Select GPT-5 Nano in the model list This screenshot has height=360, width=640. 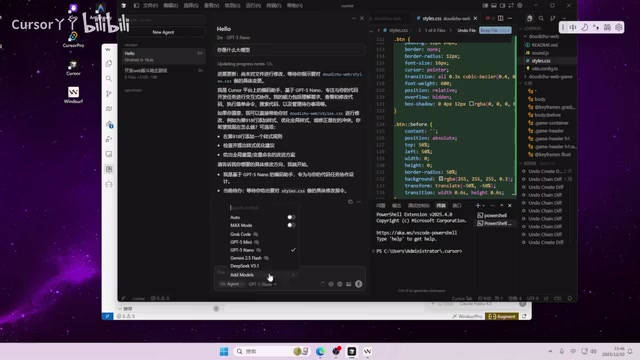pos(263,250)
